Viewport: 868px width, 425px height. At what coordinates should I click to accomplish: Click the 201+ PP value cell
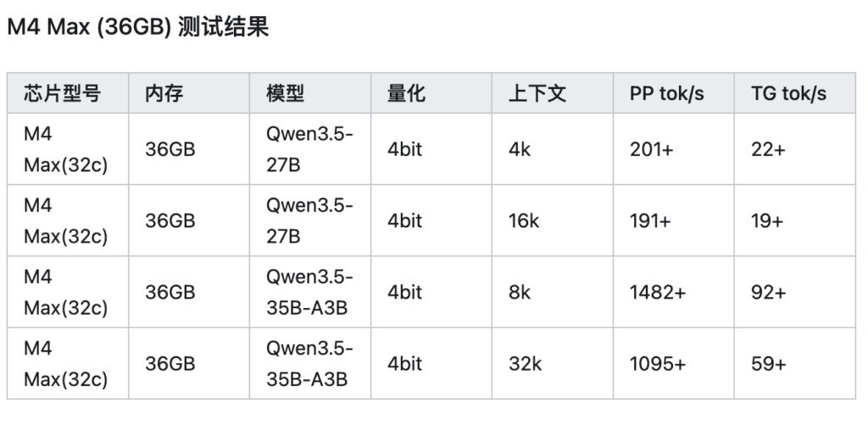(x=674, y=149)
